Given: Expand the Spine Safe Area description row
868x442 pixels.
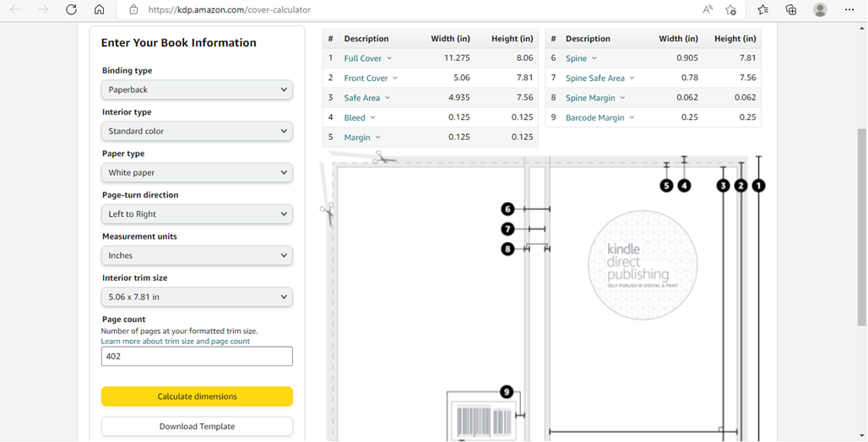Looking at the screenshot, I should click(600, 78).
